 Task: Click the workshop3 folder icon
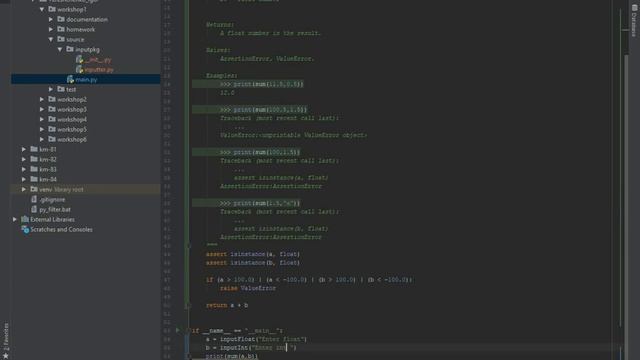pyautogui.click(x=52, y=109)
